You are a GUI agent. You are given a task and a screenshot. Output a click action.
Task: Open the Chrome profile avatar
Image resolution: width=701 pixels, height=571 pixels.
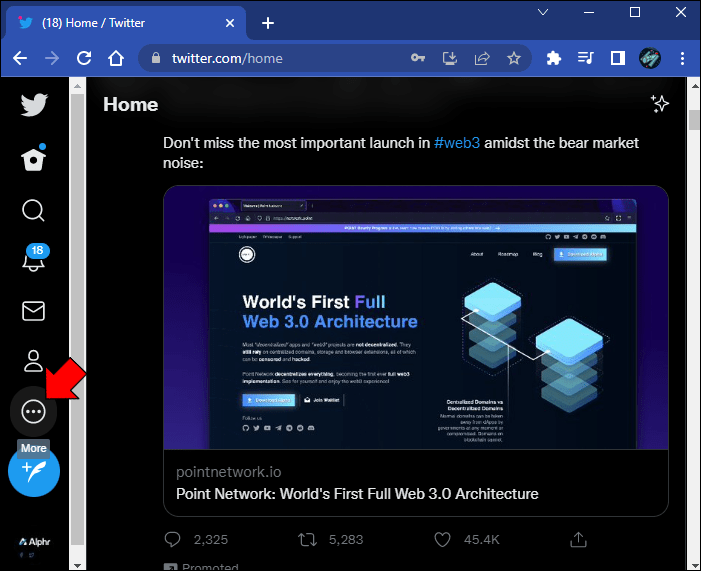[650, 58]
